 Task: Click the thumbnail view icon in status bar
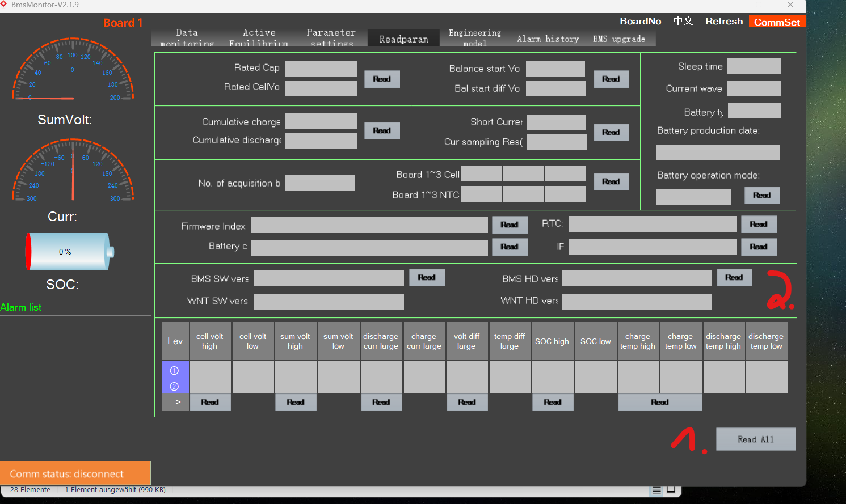tap(671, 490)
